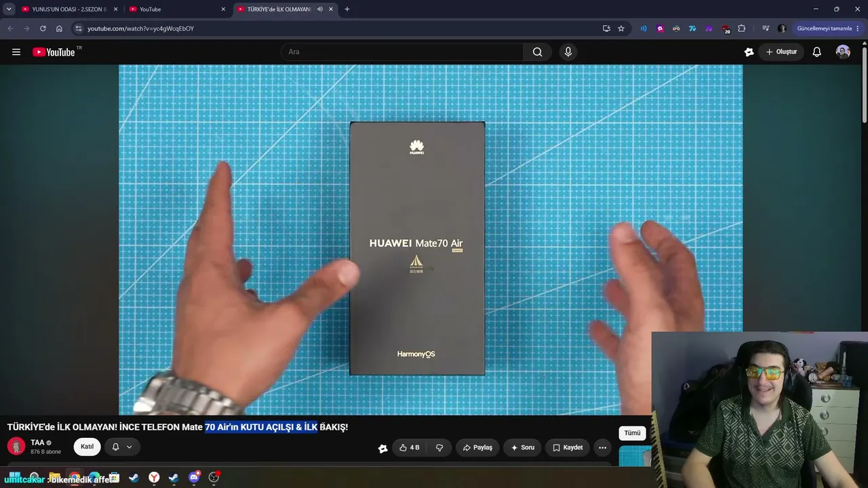Start voice search with microphone icon
Screen dimensions: 868x488
tap(568, 52)
